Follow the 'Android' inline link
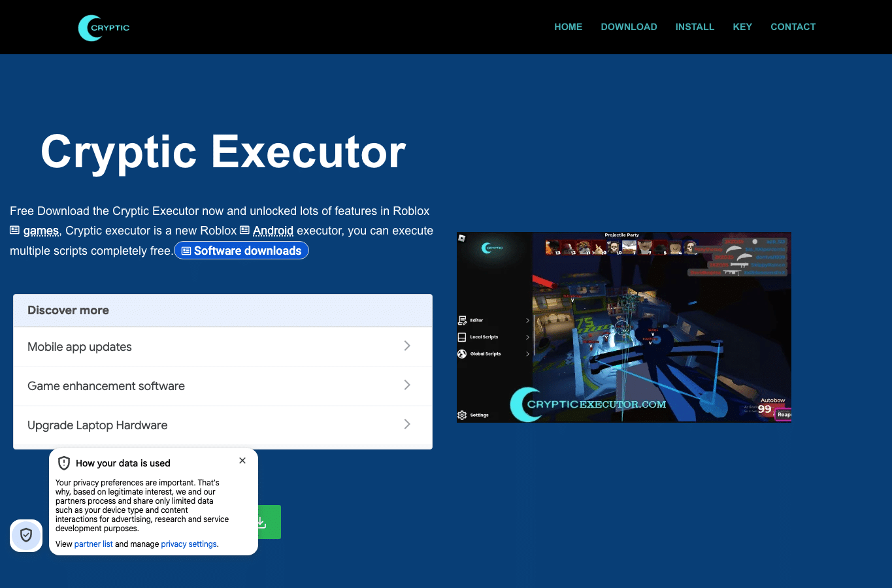892x588 pixels. [x=273, y=231]
